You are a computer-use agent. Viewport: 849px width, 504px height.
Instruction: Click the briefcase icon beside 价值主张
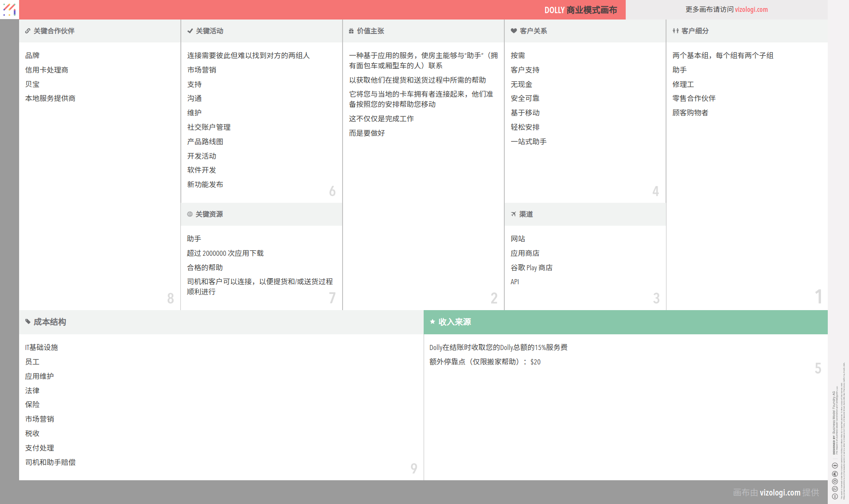(351, 31)
